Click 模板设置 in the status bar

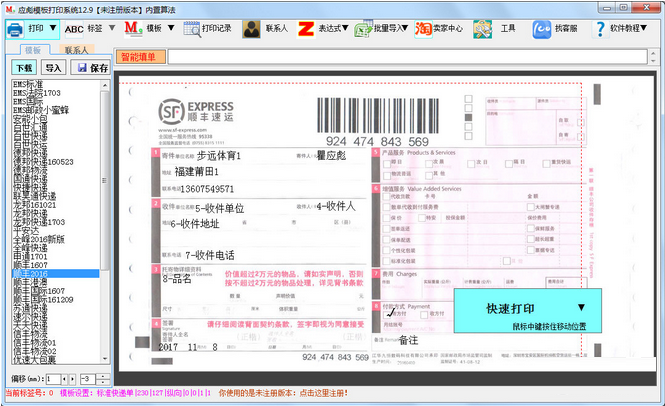(x=76, y=393)
